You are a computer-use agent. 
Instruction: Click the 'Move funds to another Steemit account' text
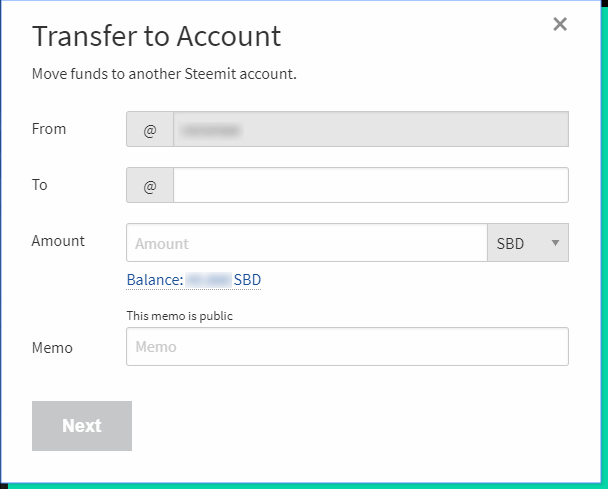point(164,74)
